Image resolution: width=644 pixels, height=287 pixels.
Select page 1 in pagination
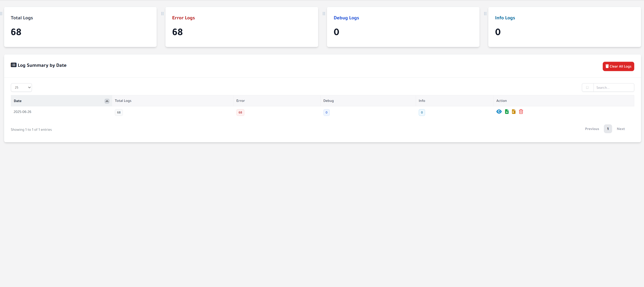tap(608, 129)
